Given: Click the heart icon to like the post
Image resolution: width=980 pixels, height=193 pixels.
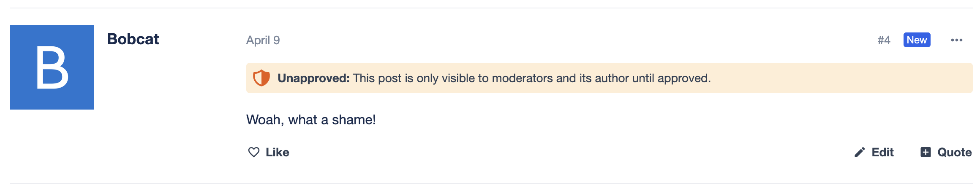Looking at the screenshot, I should pyautogui.click(x=253, y=152).
